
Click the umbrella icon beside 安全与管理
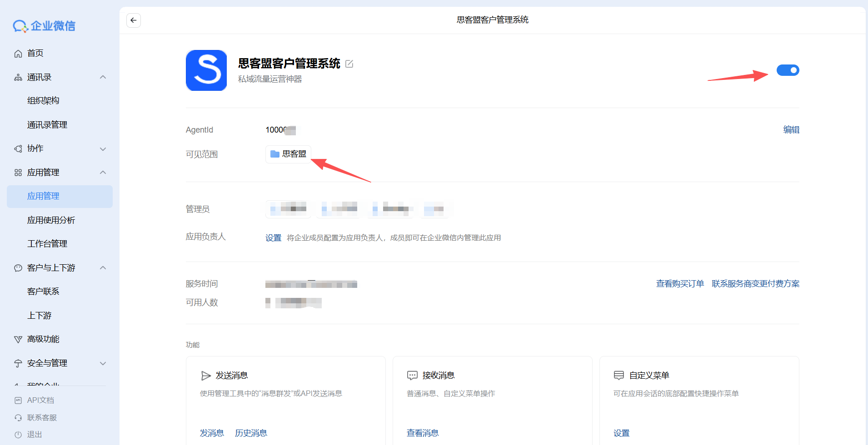pos(18,363)
